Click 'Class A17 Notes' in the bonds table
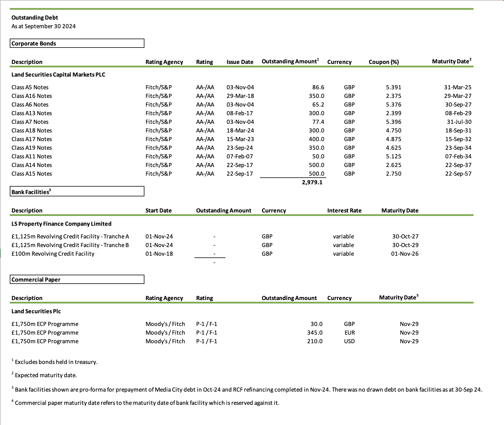 click(32, 139)
